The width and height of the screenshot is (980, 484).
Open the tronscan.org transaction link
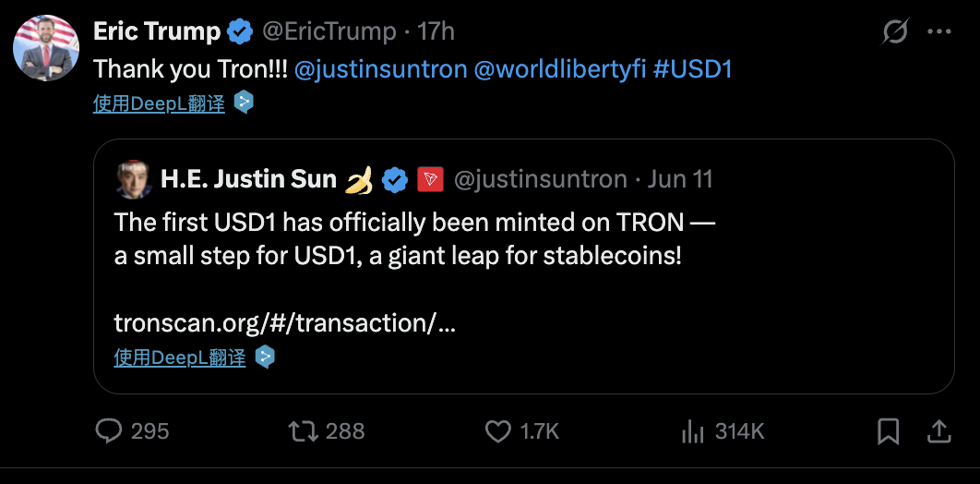tap(284, 323)
